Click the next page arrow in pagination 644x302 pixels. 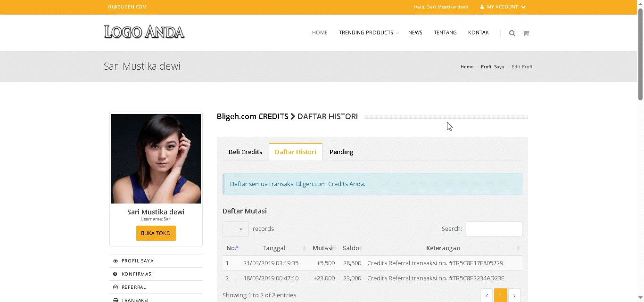(514, 295)
